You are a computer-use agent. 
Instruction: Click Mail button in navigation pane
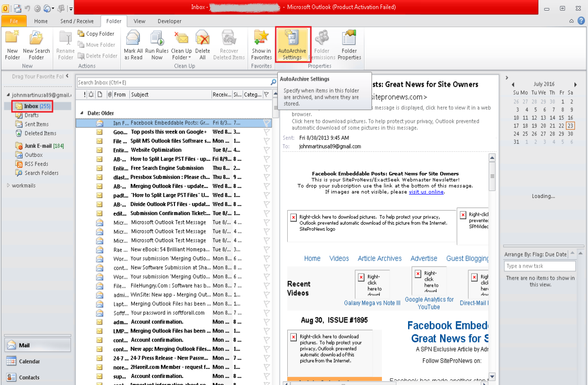[38, 345]
